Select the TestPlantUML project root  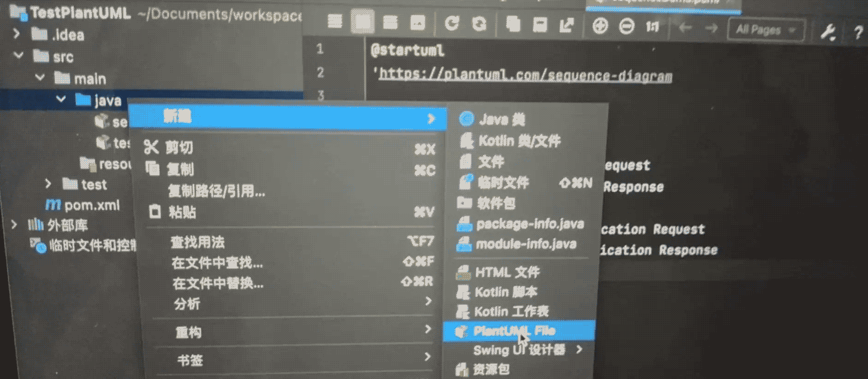tap(81, 12)
